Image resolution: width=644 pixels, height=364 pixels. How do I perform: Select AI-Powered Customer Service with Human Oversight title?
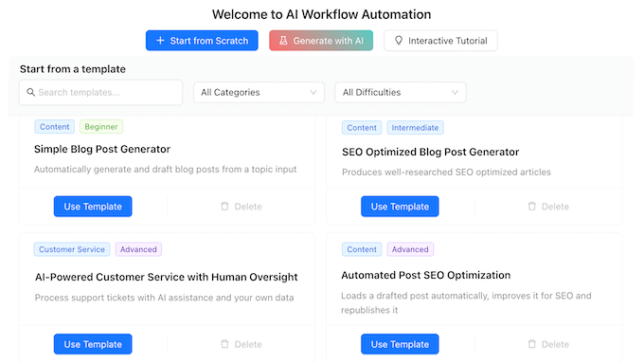click(167, 277)
